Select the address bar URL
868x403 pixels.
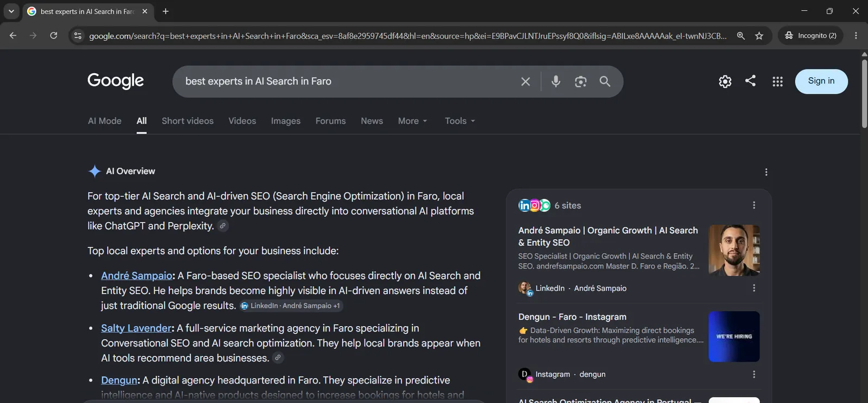pyautogui.click(x=407, y=36)
